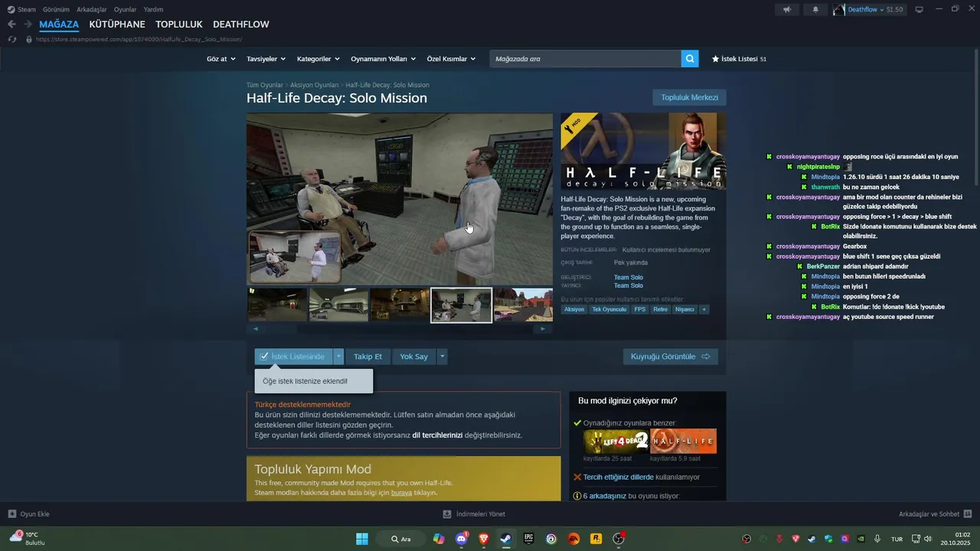
Task: Open Ubisoft Connect from the taskbar
Action: [x=551, y=539]
